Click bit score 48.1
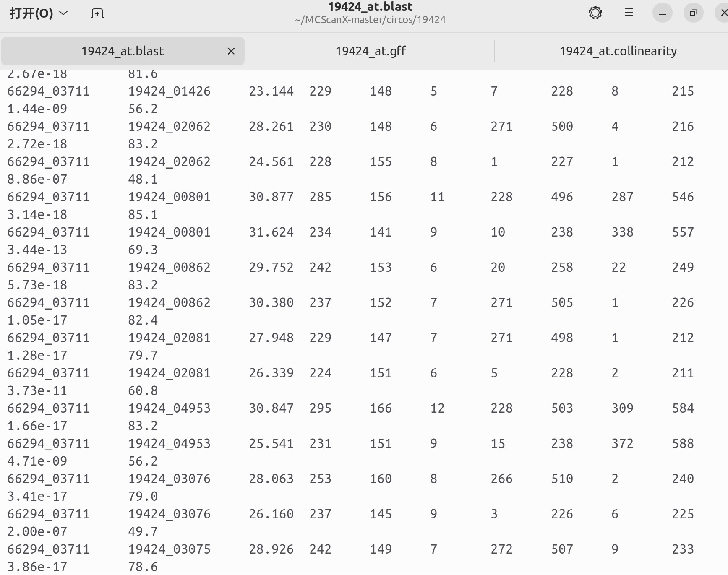This screenshot has height=575, width=728. pyautogui.click(x=143, y=180)
